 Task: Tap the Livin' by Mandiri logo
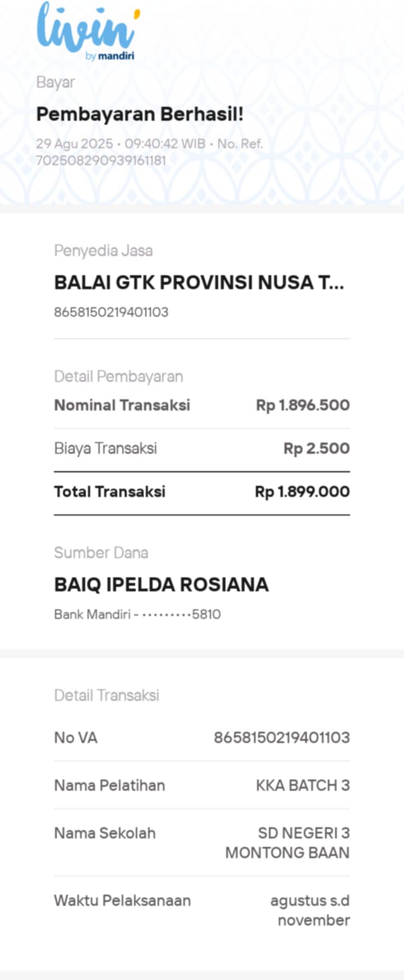tap(88, 31)
